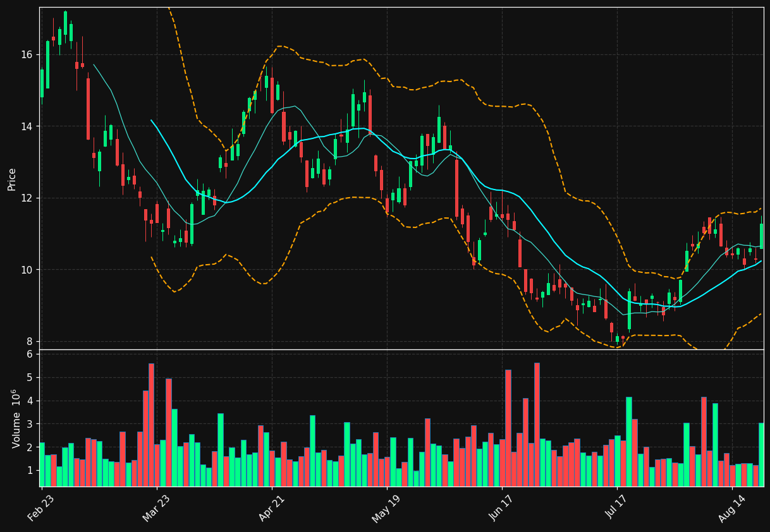The height and width of the screenshot is (532, 770).
Task: Click the Apr 21 date label
Action: (x=271, y=508)
